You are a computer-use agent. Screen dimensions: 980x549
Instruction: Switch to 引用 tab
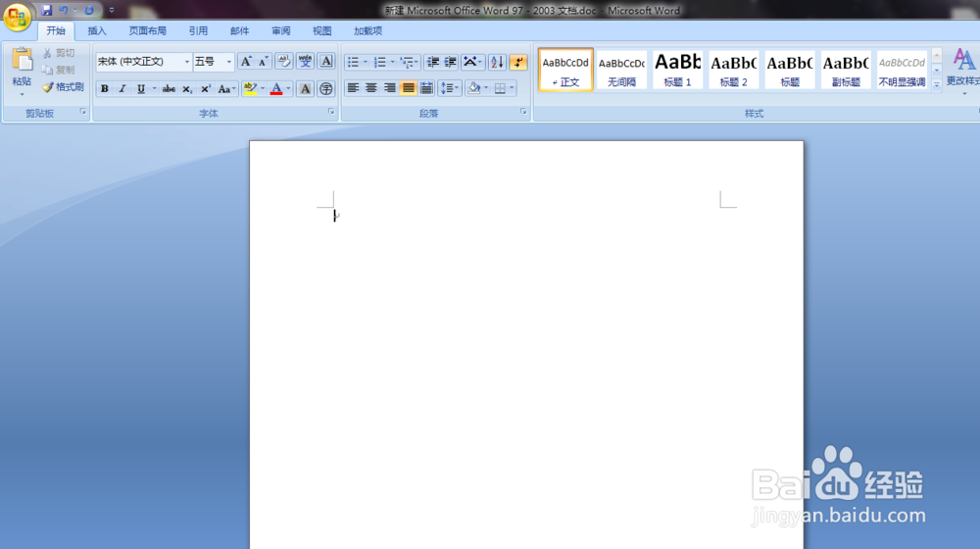(198, 30)
